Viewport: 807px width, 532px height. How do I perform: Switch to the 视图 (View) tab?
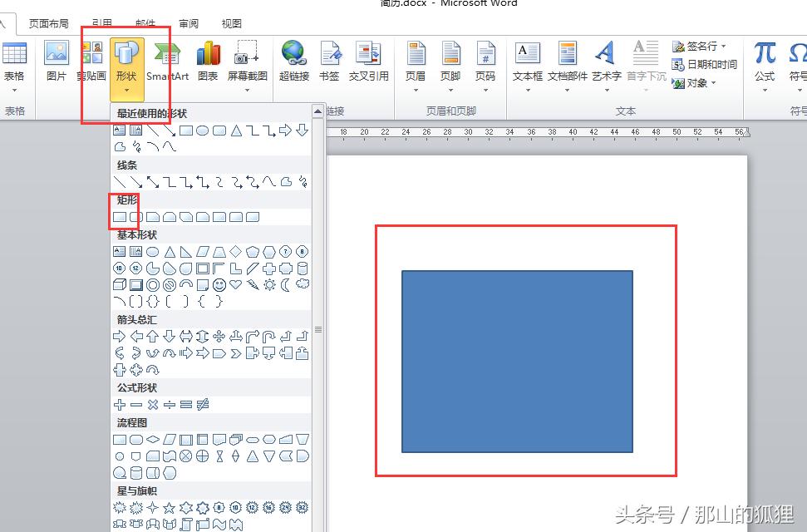[x=232, y=23]
